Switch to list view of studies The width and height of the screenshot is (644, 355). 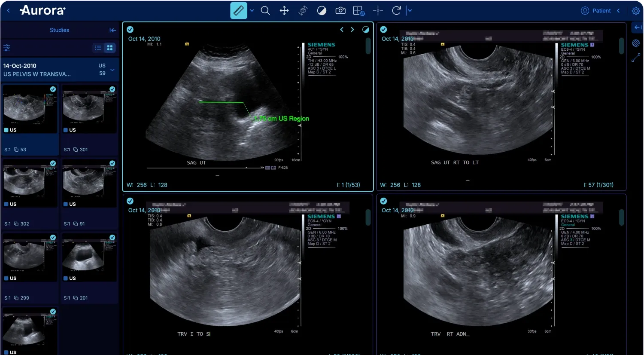[x=98, y=48]
